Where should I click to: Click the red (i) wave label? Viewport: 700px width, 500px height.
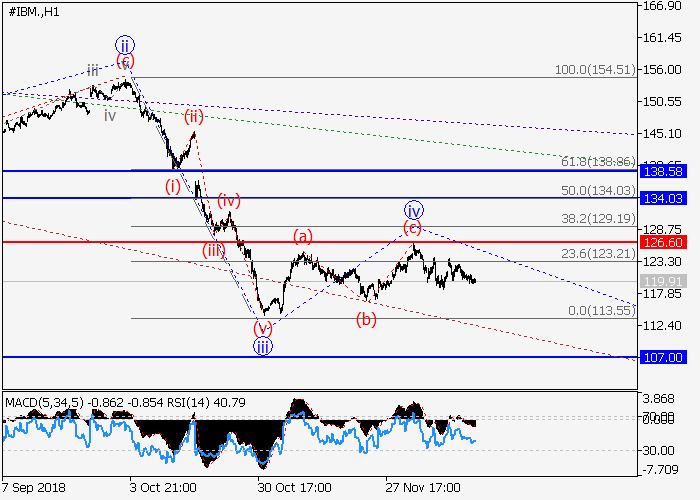(x=174, y=185)
